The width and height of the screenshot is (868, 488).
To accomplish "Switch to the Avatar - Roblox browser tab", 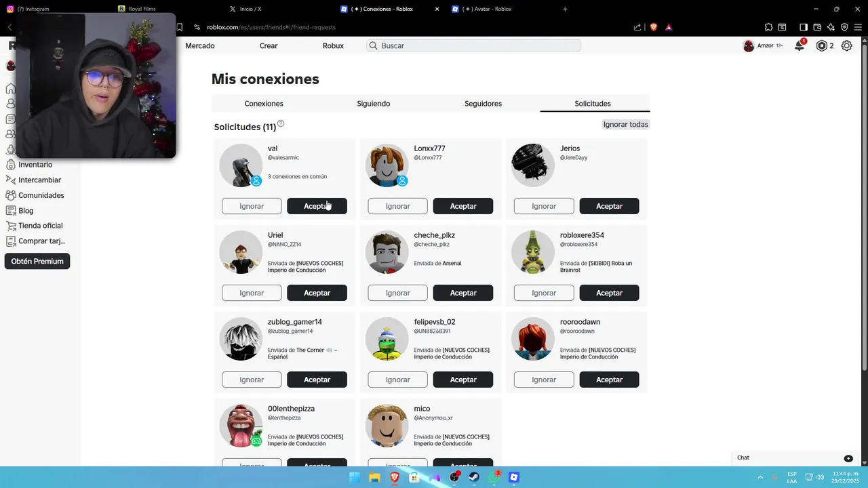I will (x=502, y=9).
